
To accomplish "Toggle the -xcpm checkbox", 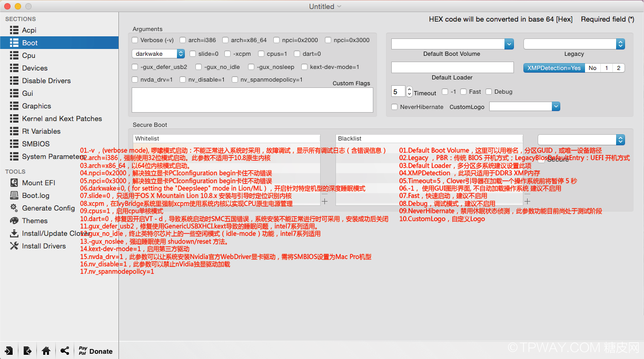I will (227, 54).
